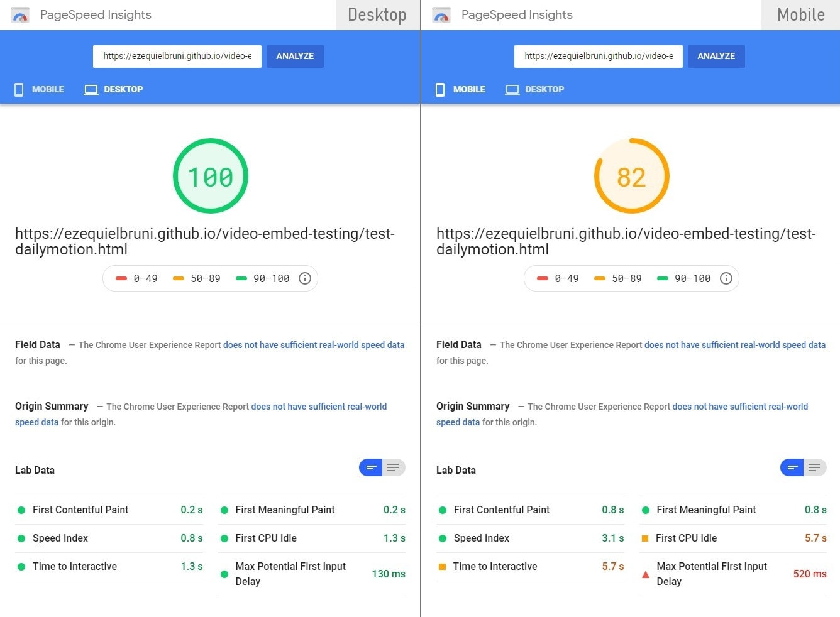Expand Max Potential First Input Delay 130 ms
The image size is (840, 617).
tap(312, 574)
